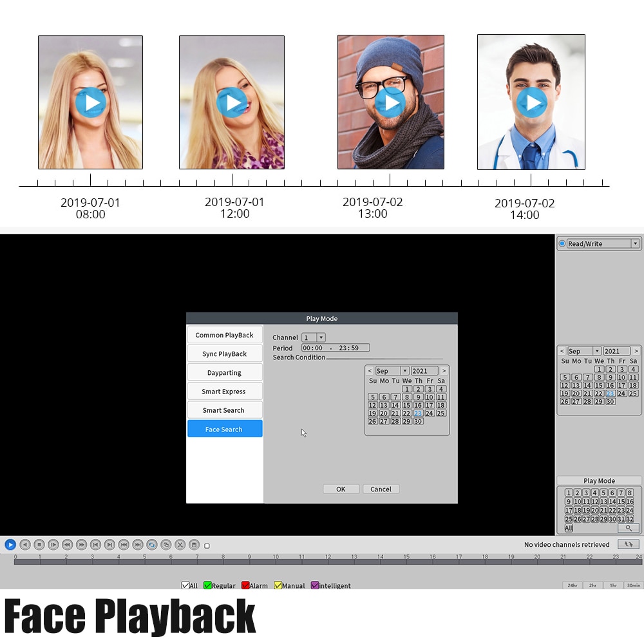Viewport: 644px width, 644px height.
Task: Expand the Read/Write storage dropdown
Action: click(636, 243)
